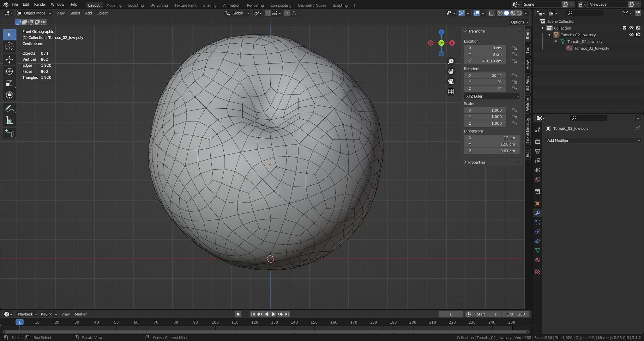Switch to the Shading workspace tab
Screen dimensions: 644x341
pyautogui.click(x=210, y=5)
